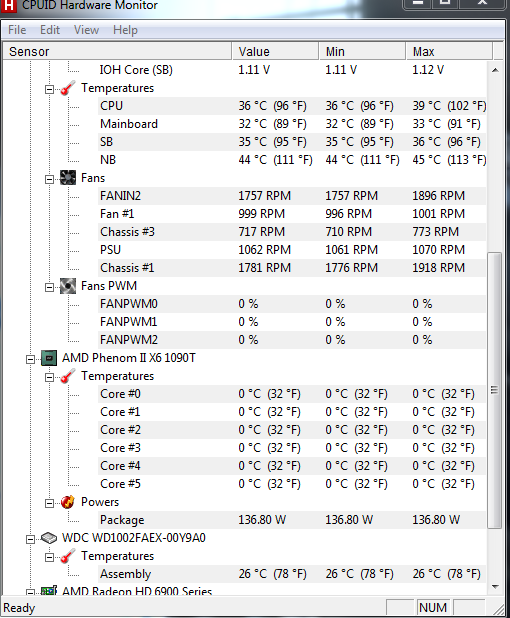The width and height of the screenshot is (510, 618).
Task: Select the Core #3 row
Action: (x=292, y=448)
